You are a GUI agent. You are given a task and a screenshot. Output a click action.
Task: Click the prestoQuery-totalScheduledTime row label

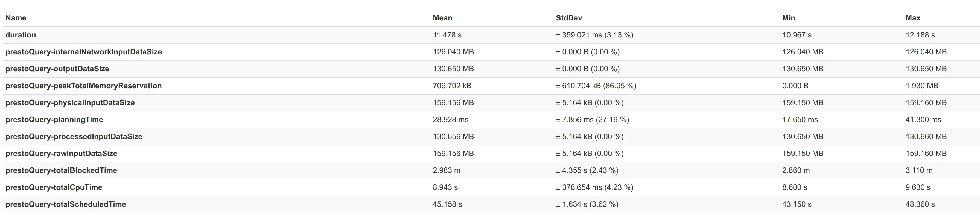pos(65,204)
